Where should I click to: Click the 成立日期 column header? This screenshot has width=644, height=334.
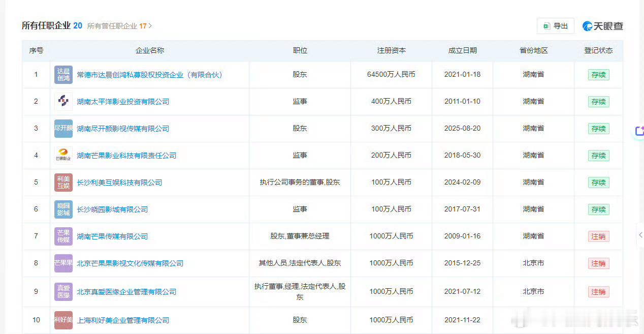462,51
